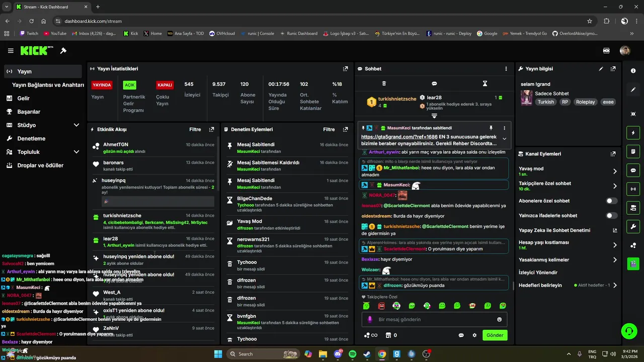Select Yayın in the sidebar

coord(42,71)
